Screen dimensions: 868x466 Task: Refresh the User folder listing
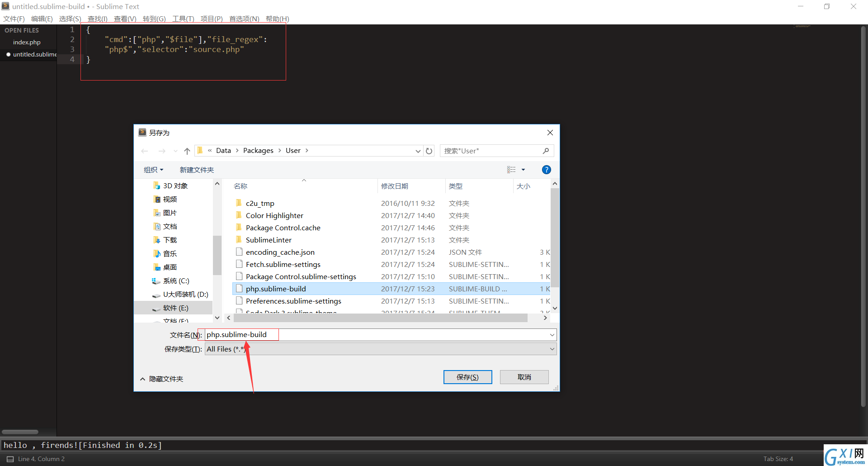(429, 151)
